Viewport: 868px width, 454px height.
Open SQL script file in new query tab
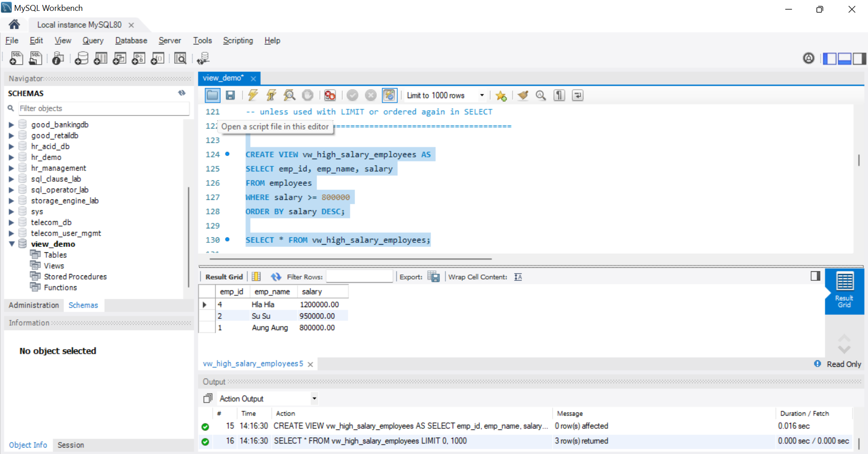35,58
